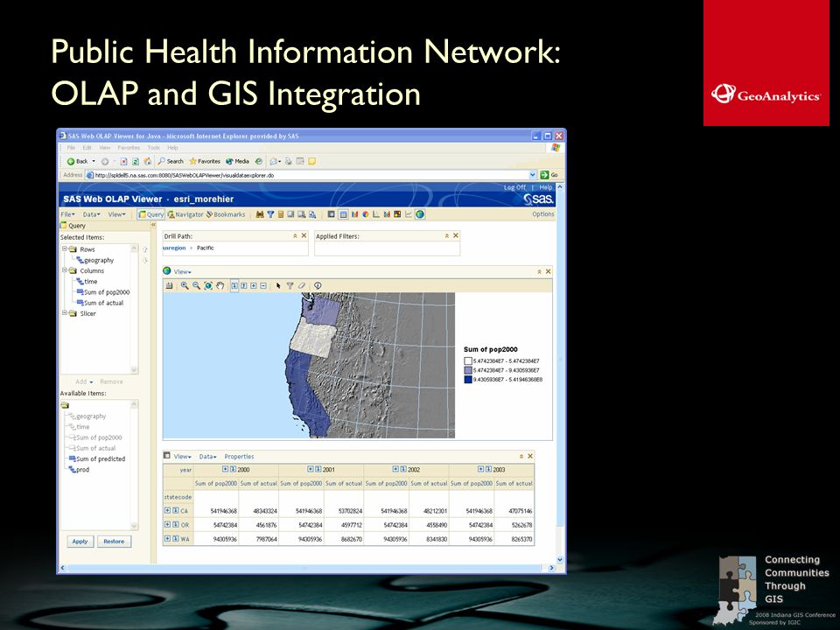Click the map drill-down arrow tool
The width and height of the screenshot is (840, 630).
234,285
